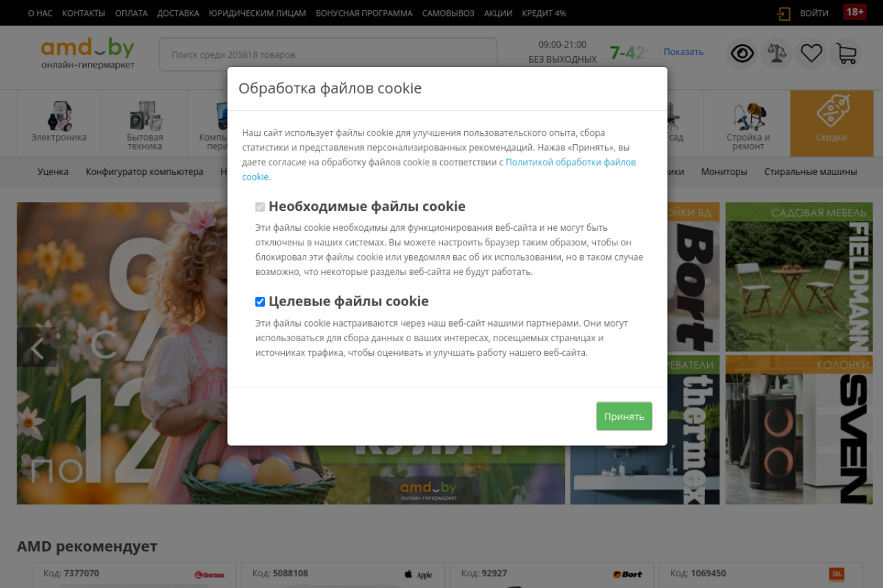This screenshot has height=588, width=883.
Task: Open the Политикой обработки файлов cookie link
Action: [571, 163]
